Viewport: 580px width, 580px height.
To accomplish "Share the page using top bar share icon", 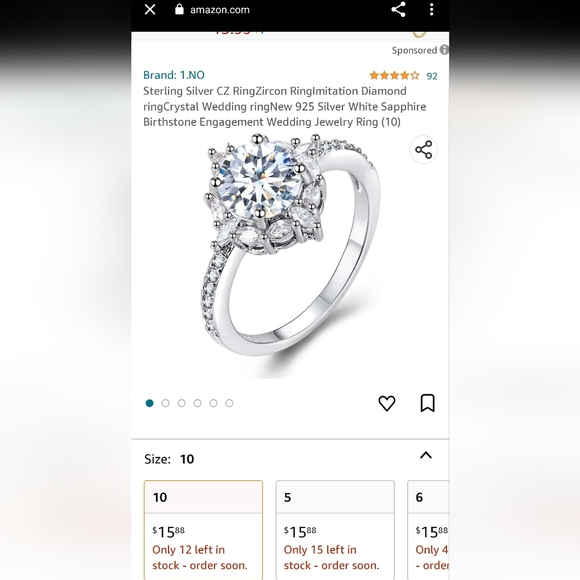I will tap(398, 9).
